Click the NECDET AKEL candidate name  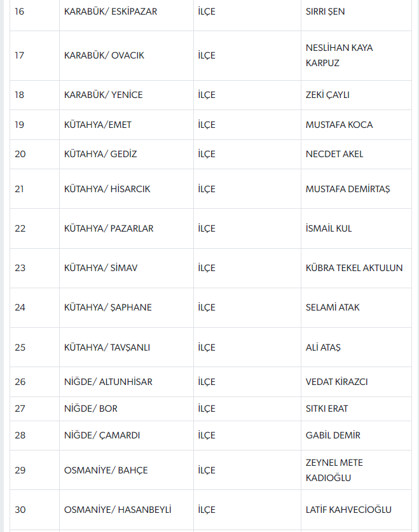click(334, 154)
